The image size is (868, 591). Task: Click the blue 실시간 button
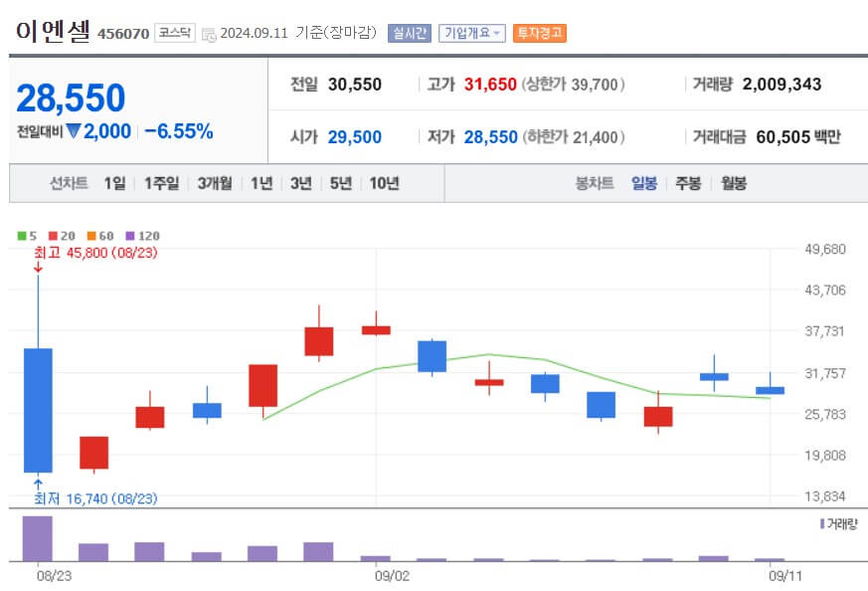[x=410, y=32]
